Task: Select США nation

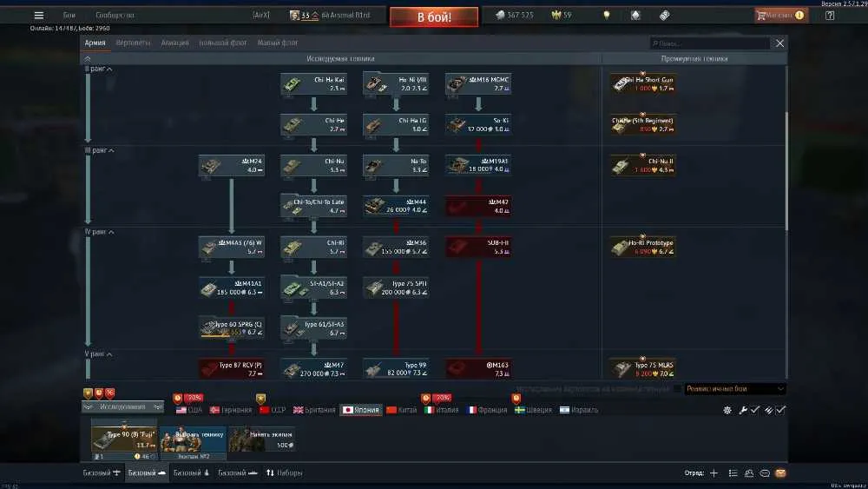Action: [188, 410]
